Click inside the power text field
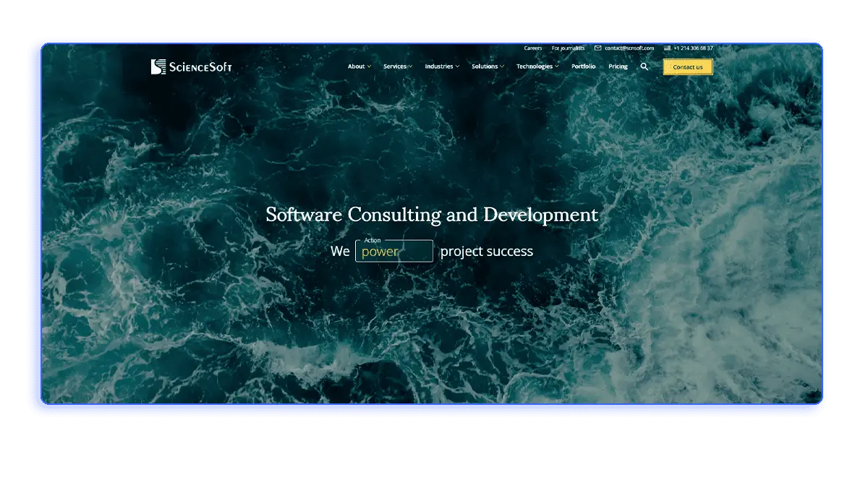This screenshot has height=488, width=868. click(393, 251)
